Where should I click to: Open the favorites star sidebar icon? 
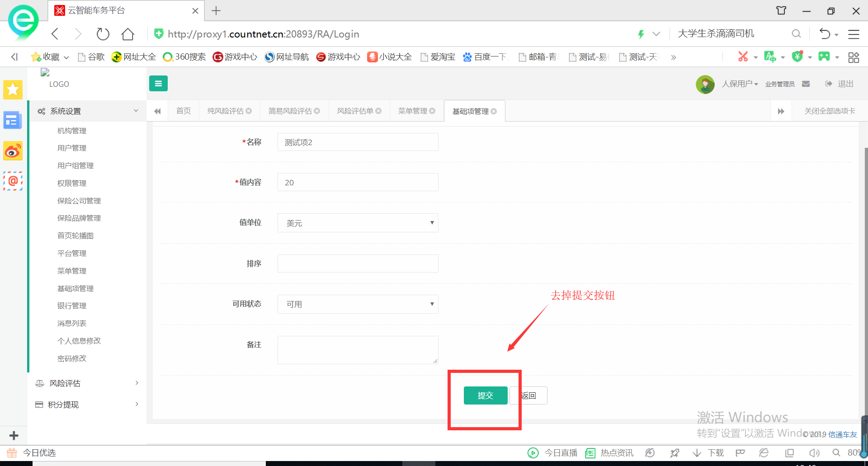click(x=13, y=89)
